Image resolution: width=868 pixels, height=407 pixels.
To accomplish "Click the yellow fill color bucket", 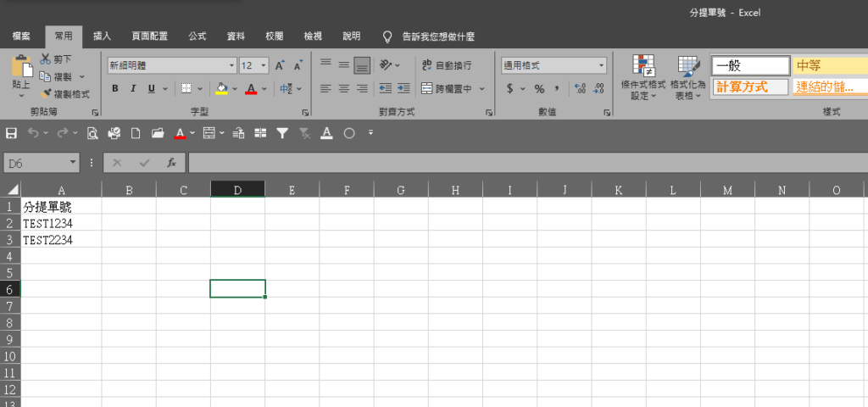I will tap(221, 88).
